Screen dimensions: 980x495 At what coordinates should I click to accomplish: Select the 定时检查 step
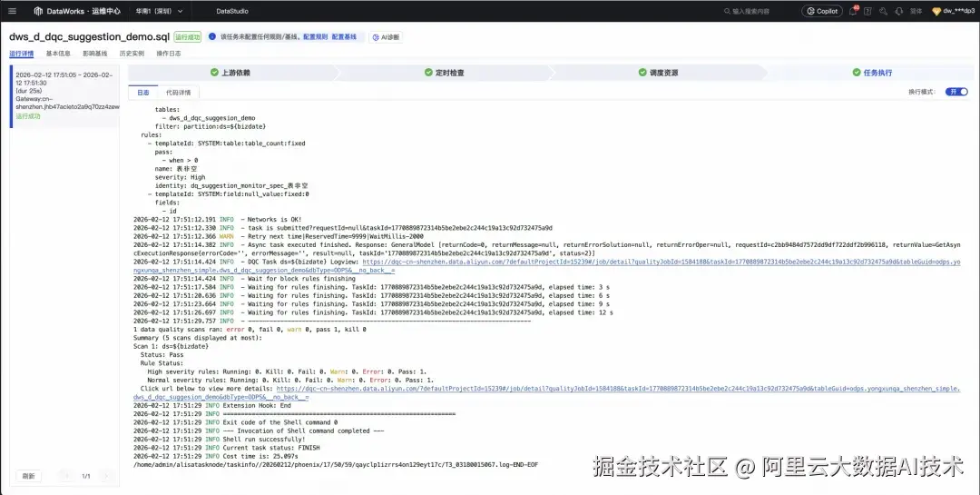(x=445, y=73)
